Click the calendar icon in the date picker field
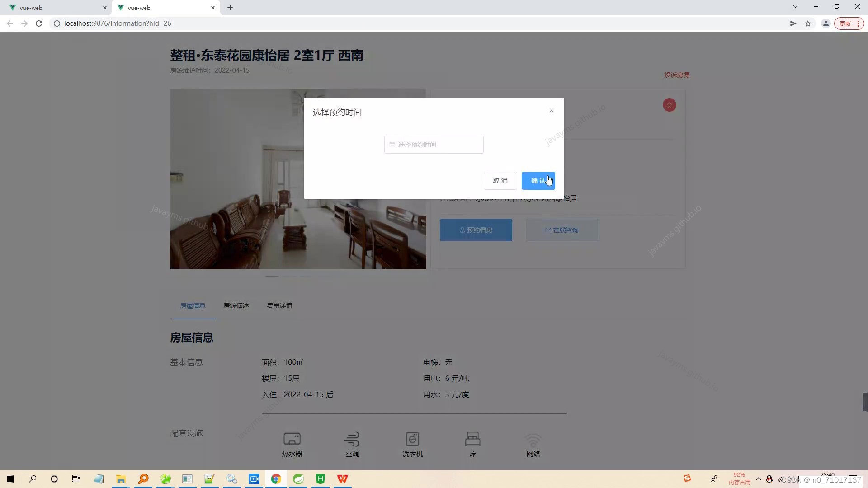 pyautogui.click(x=392, y=144)
